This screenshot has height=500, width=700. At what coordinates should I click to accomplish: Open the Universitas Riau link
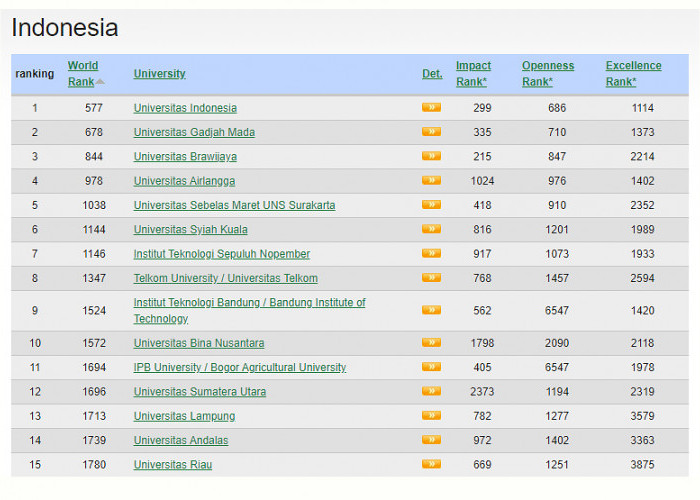click(173, 465)
